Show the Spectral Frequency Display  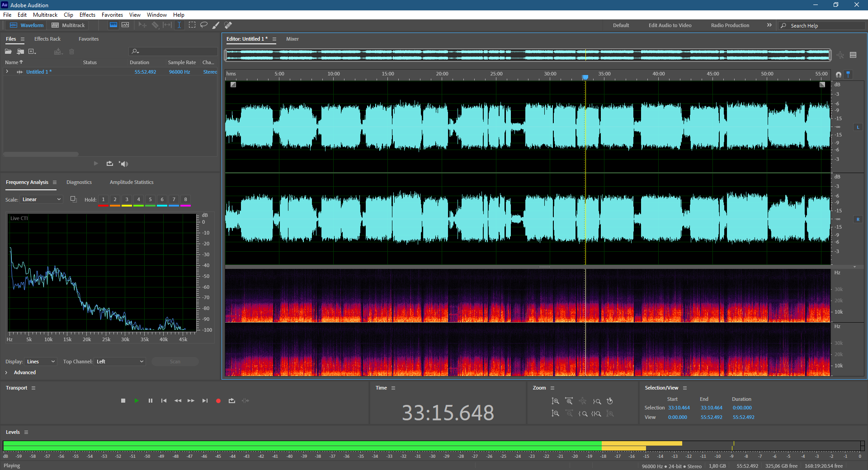(x=113, y=25)
